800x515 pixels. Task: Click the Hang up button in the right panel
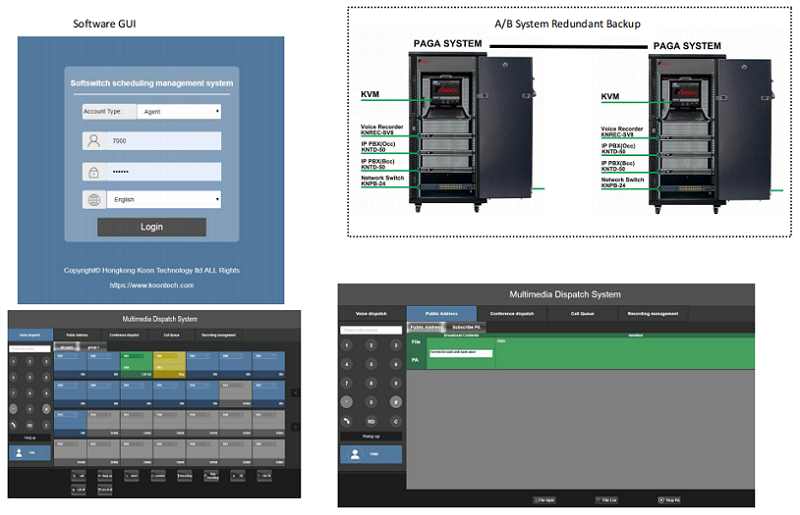370,436
